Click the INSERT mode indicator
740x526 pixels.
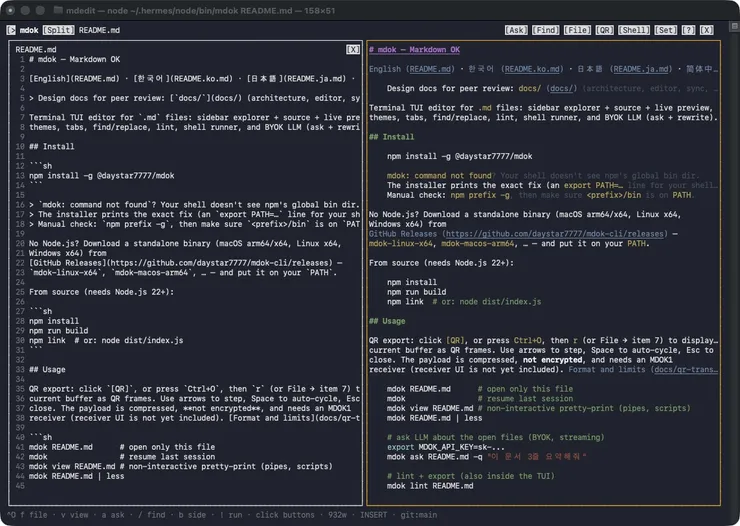[x=373, y=515]
